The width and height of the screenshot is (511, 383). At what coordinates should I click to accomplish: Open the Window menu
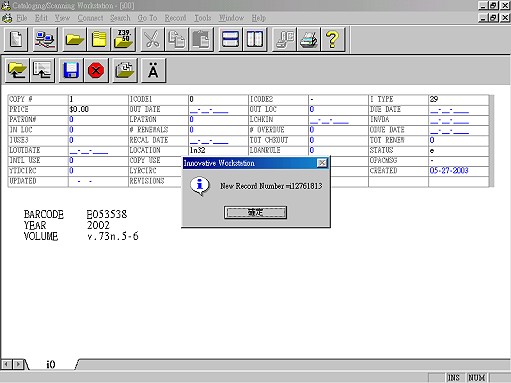coord(231,18)
